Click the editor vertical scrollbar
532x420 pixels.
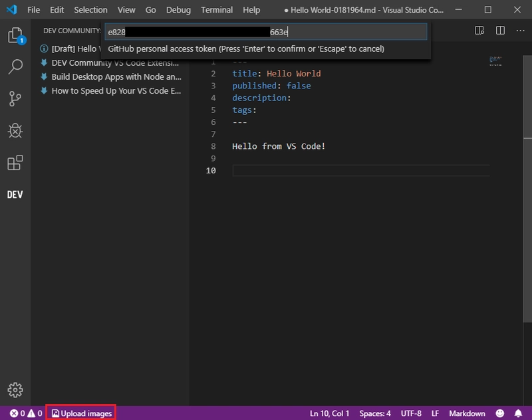coord(527,189)
